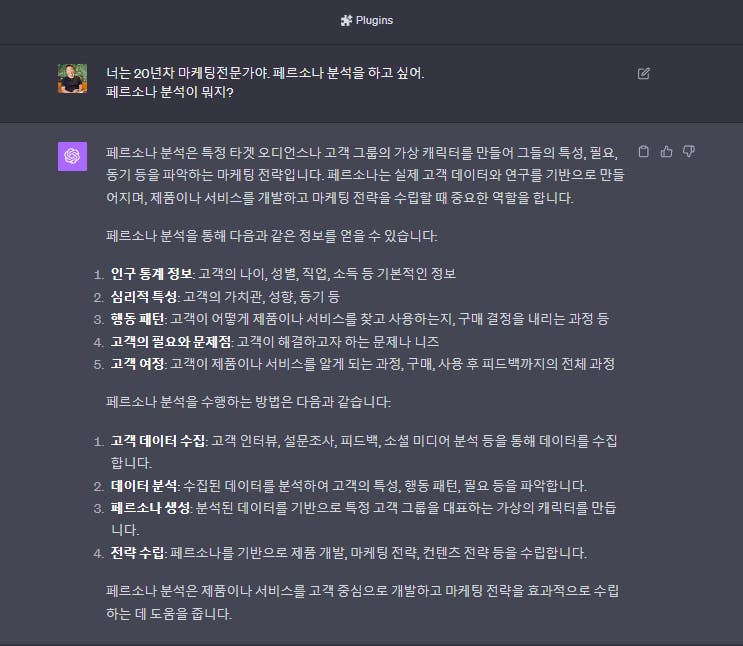Click the bold text 고객 데이터 수집
Screen dimensions: 743x646
point(158,441)
